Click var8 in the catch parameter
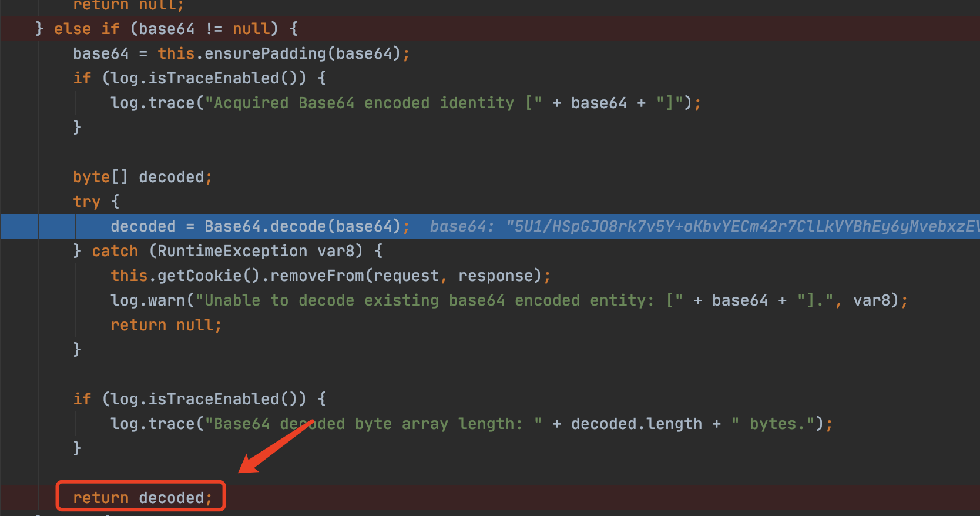 (x=336, y=251)
